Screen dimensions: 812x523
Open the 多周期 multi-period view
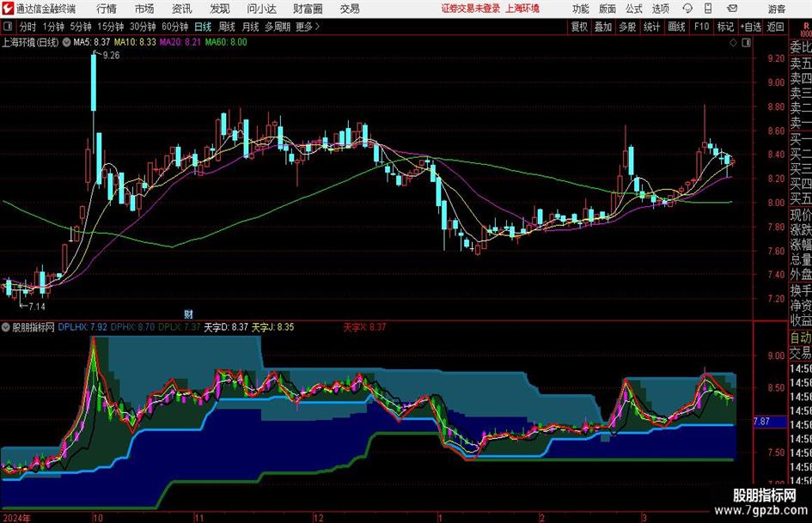click(278, 27)
